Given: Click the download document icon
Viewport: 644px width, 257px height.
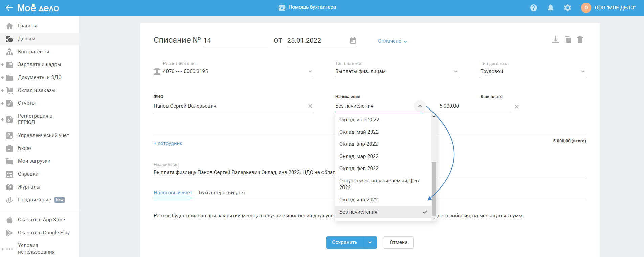Looking at the screenshot, I should click(x=555, y=40).
